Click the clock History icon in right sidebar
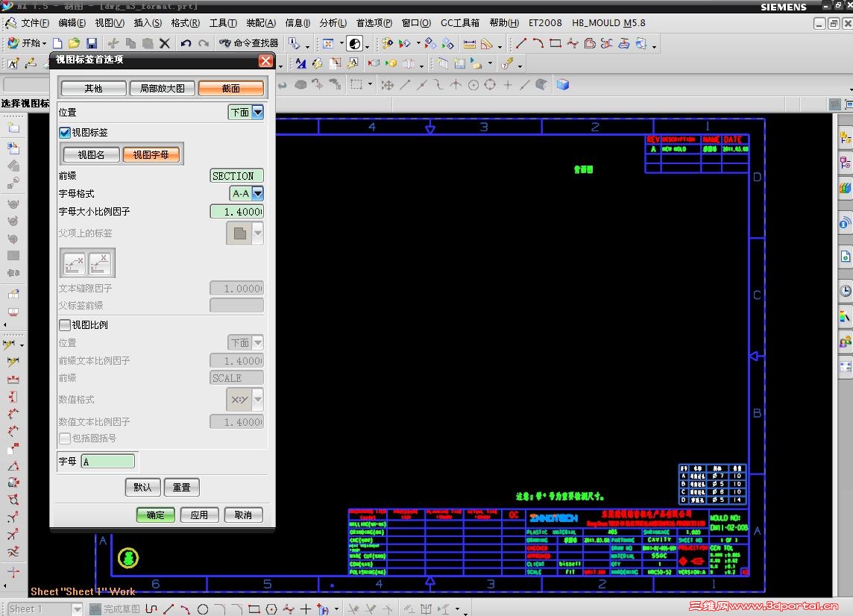The image size is (853, 616). tap(845, 291)
